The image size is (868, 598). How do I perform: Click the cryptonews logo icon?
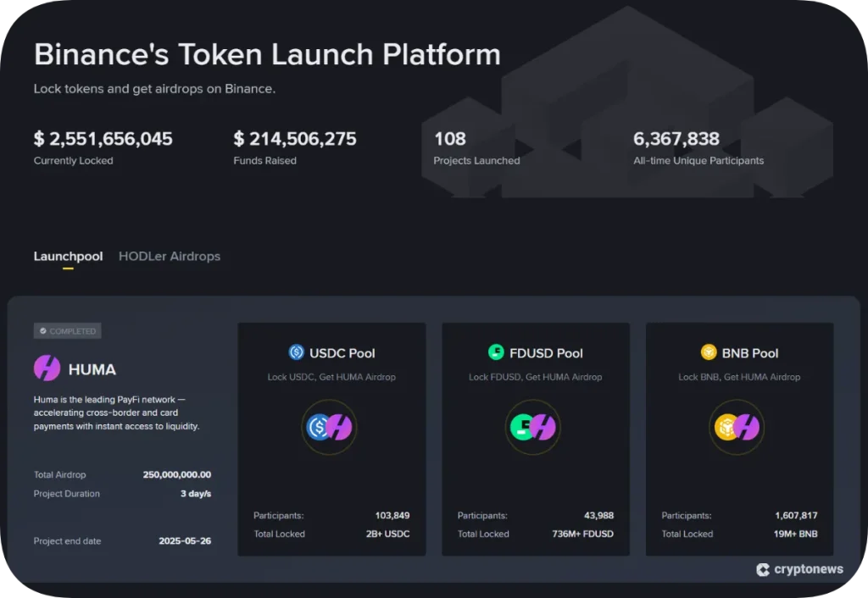[x=763, y=569]
